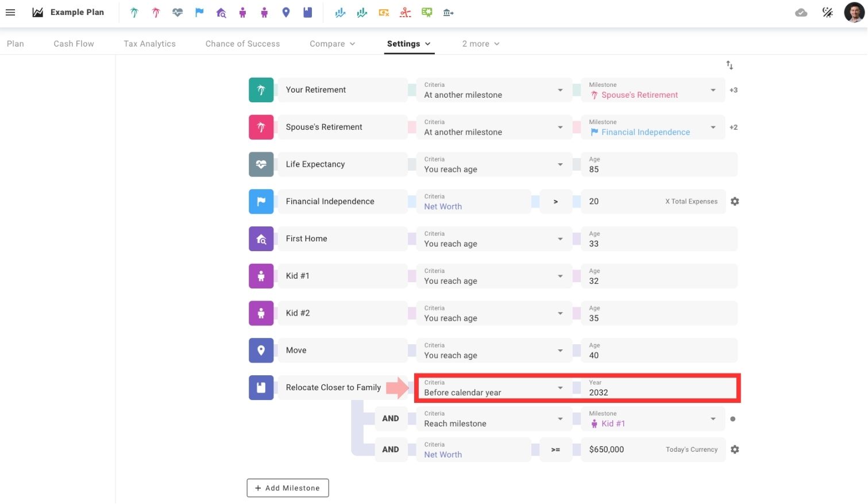Open Criteria dropdown for Relocate Closer to Family

(493, 388)
